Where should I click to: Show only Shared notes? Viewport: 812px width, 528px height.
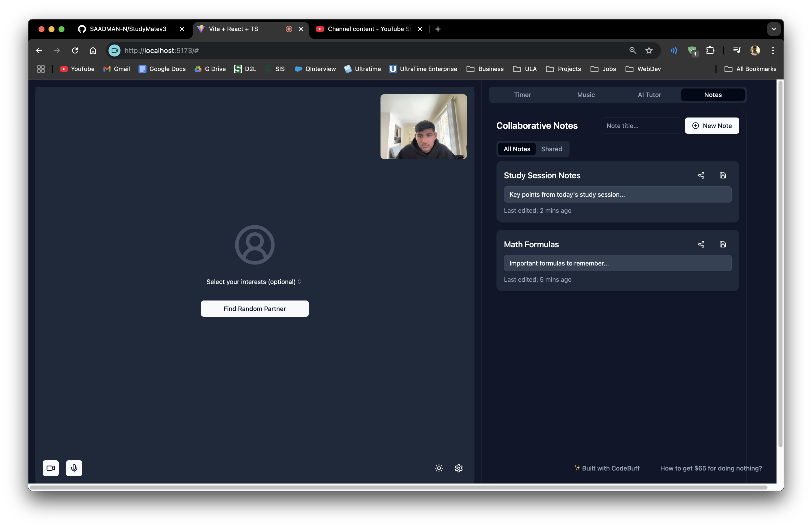[551, 149]
